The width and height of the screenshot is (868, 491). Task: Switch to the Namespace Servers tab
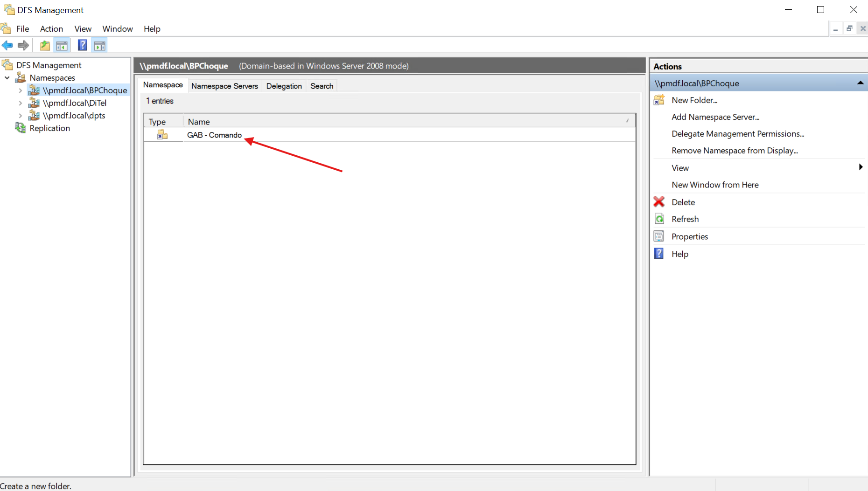224,86
